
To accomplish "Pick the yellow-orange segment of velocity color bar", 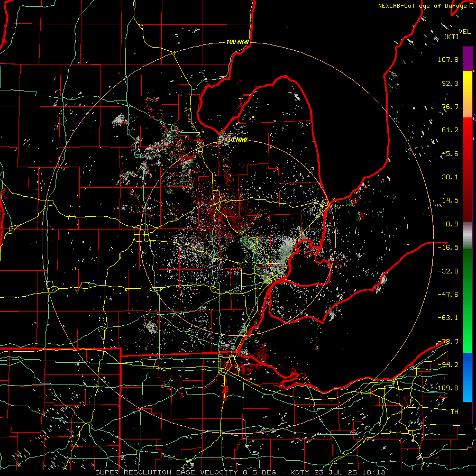I will pyautogui.click(x=467, y=95).
